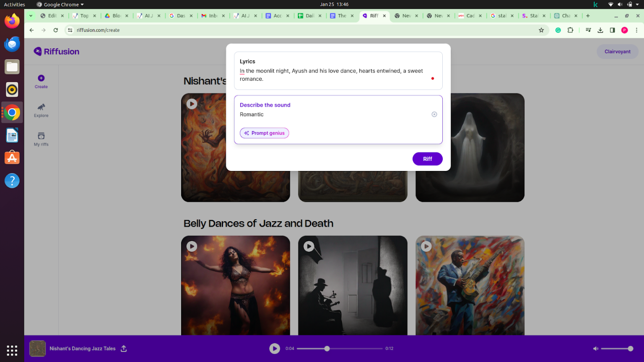Share Nishant's Dancing Jazz Tales riff
Image resolution: width=644 pixels, height=362 pixels.
coord(123,348)
